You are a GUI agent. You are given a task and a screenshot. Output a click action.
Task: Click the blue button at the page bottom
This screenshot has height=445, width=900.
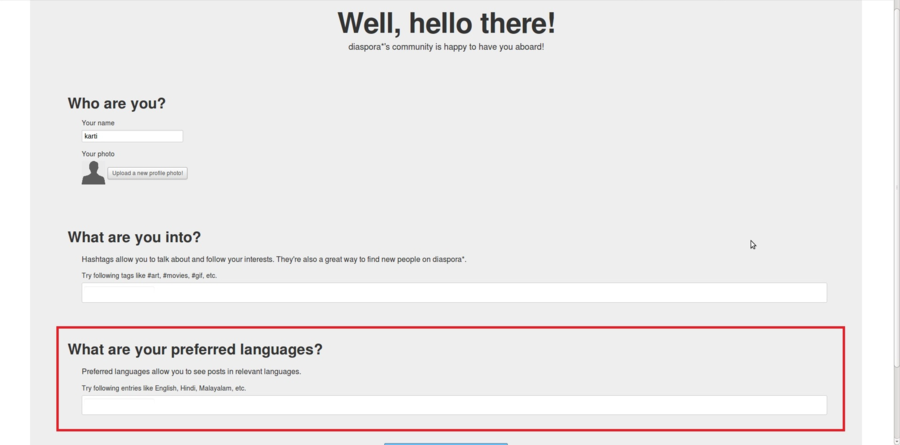click(x=446, y=442)
